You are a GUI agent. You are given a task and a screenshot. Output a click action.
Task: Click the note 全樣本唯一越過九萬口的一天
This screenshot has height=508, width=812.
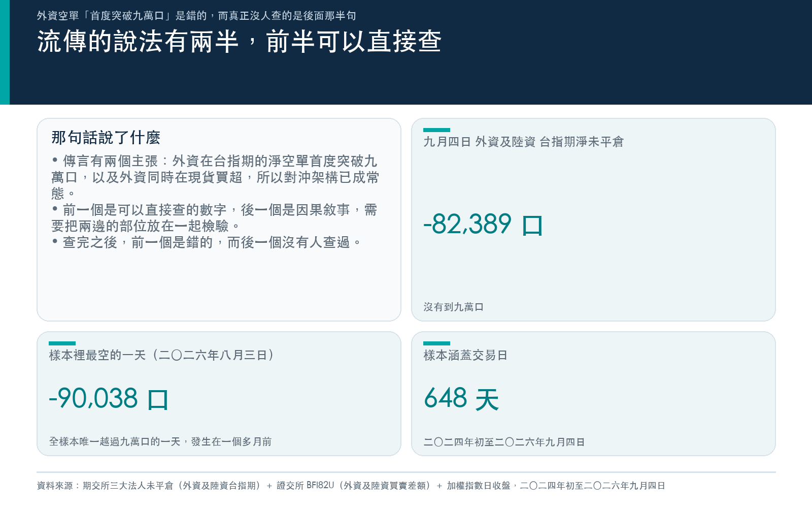(160, 441)
